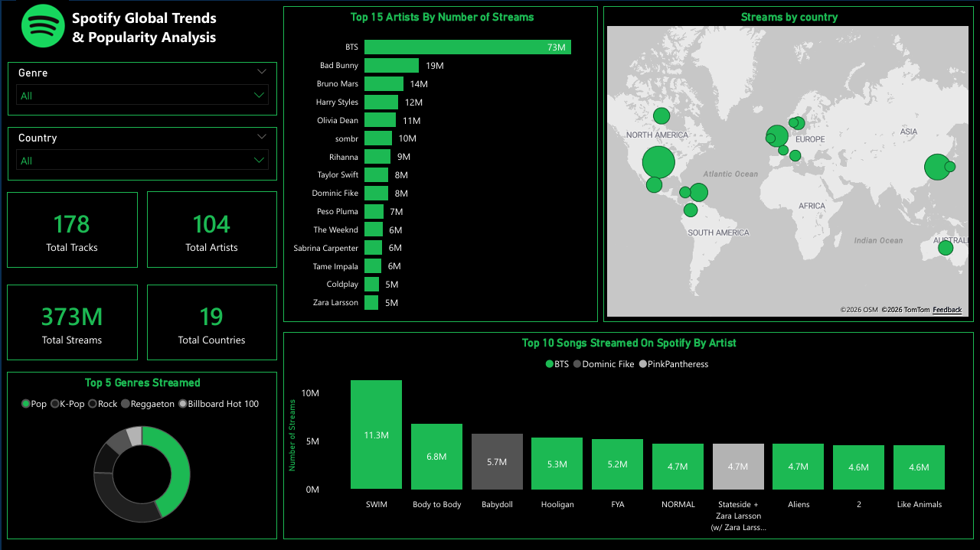Select K-Pop legend marker in genres chart
The height and width of the screenshot is (550, 980).
click(54, 404)
